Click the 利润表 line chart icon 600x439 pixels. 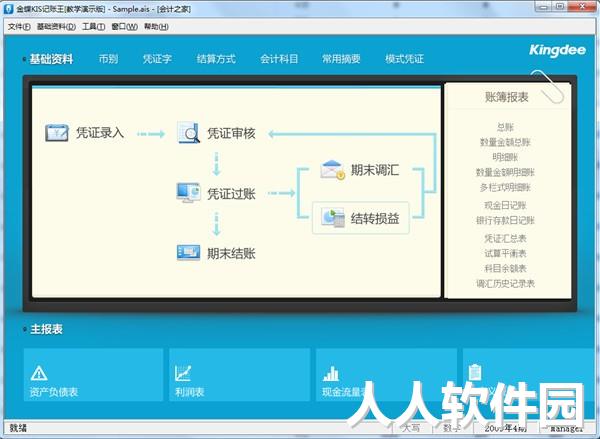(x=183, y=373)
